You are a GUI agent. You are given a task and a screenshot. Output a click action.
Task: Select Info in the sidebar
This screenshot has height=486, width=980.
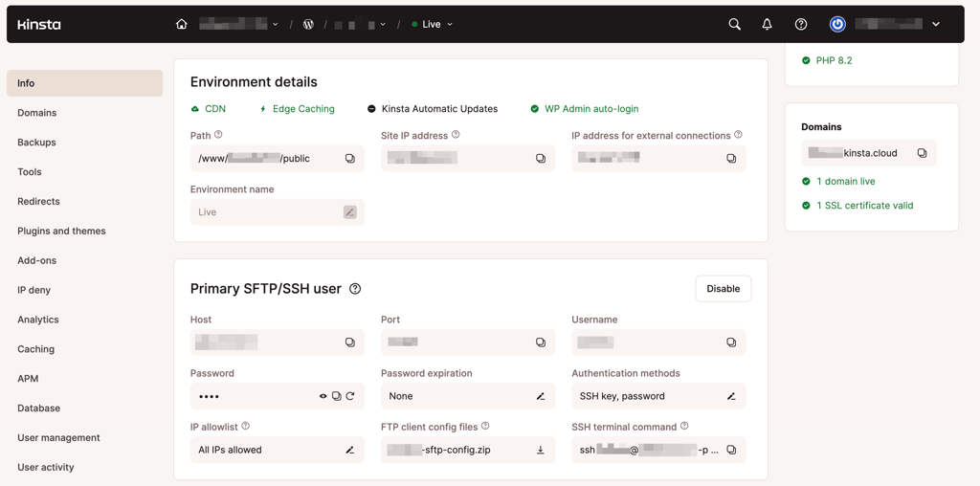[x=84, y=83]
